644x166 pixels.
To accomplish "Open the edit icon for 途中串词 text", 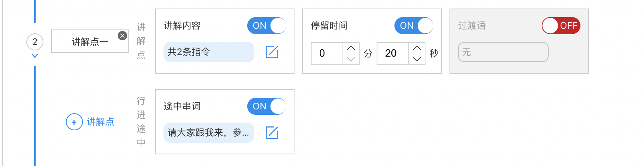I will [272, 133].
